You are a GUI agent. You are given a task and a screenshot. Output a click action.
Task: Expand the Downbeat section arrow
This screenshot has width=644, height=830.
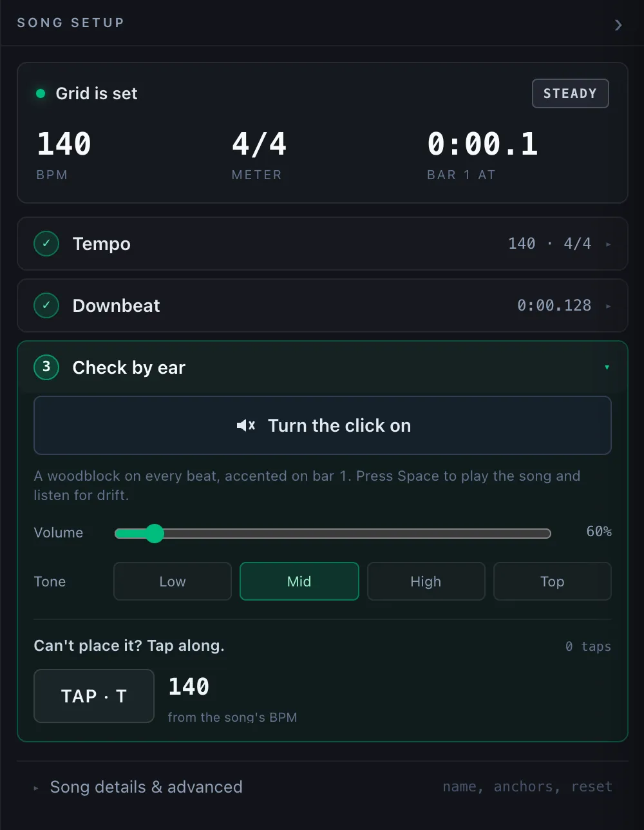click(x=609, y=306)
